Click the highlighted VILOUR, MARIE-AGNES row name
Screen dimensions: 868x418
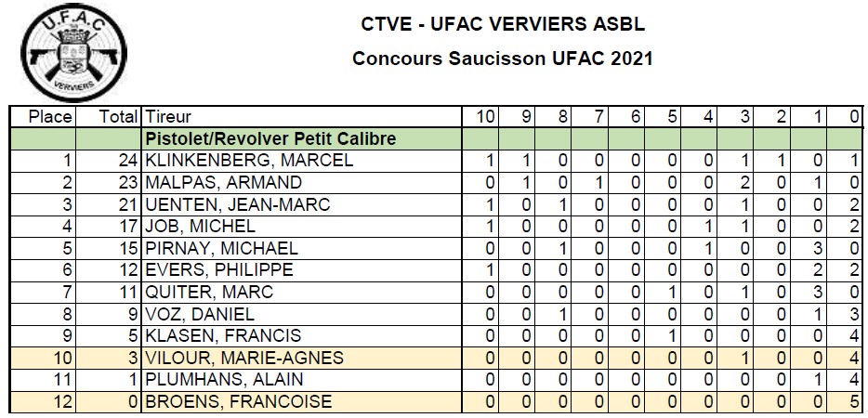pyautogui.click(x=244, y=359)
